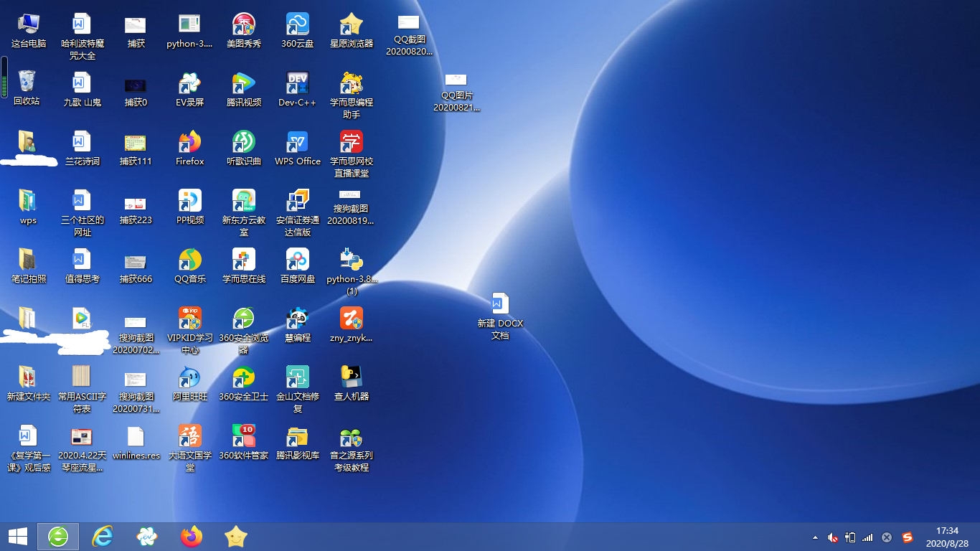Open Internet Explorer from the taskbar
This screenshot has width=980, height=551.
[103, 536]
